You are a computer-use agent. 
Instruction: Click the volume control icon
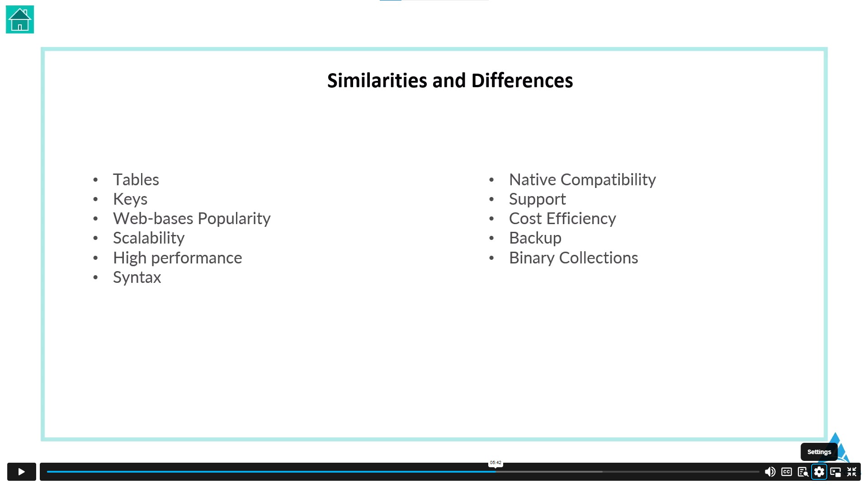769,472
